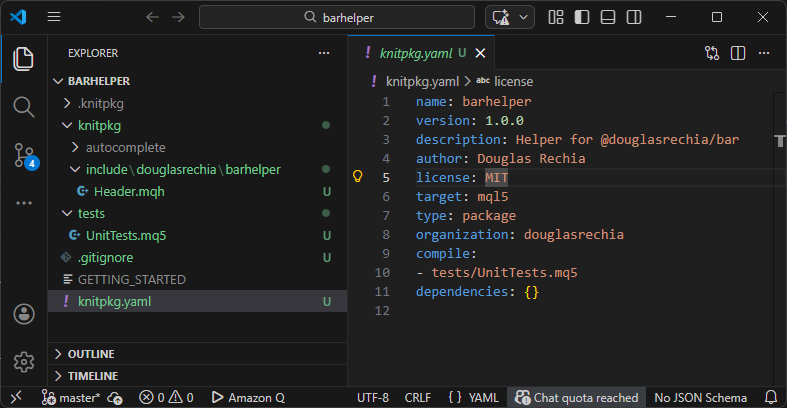
Task: Open the Search view in activity bar
Action: pos(23,106)
